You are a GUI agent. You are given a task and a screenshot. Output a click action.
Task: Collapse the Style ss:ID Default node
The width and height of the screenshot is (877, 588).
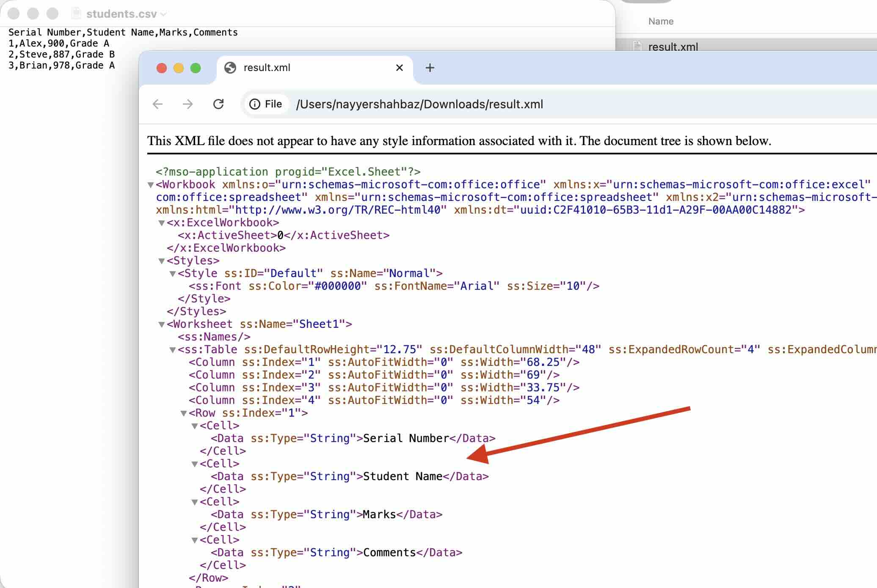[173, 273]
